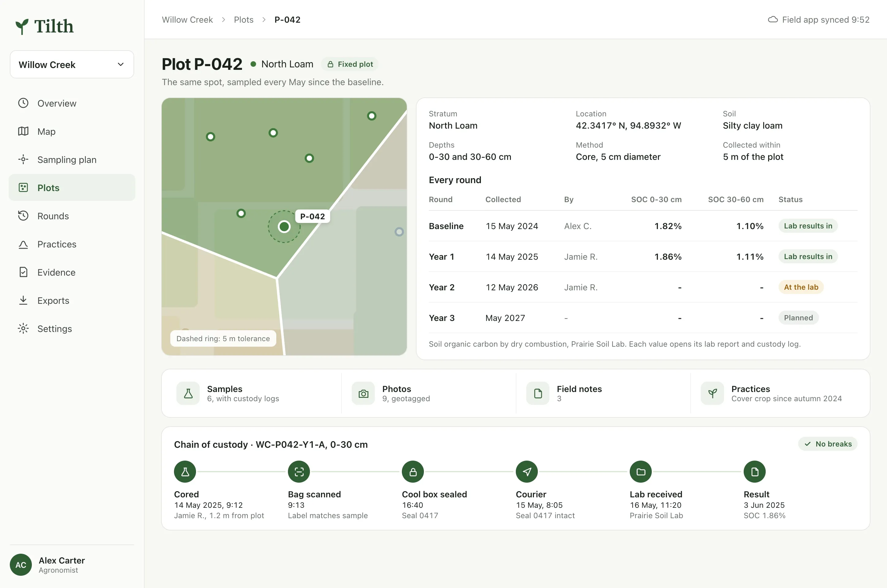Click the Dashed ring tolerance legend
This screenshot has height=588, width=887.
point(223,338)
